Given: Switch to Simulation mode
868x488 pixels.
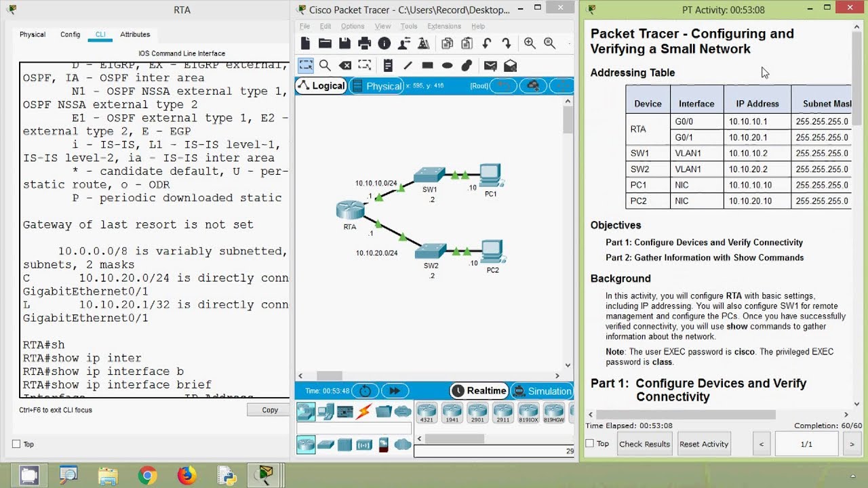Looking at the screenshot, I should coord(542,391).
